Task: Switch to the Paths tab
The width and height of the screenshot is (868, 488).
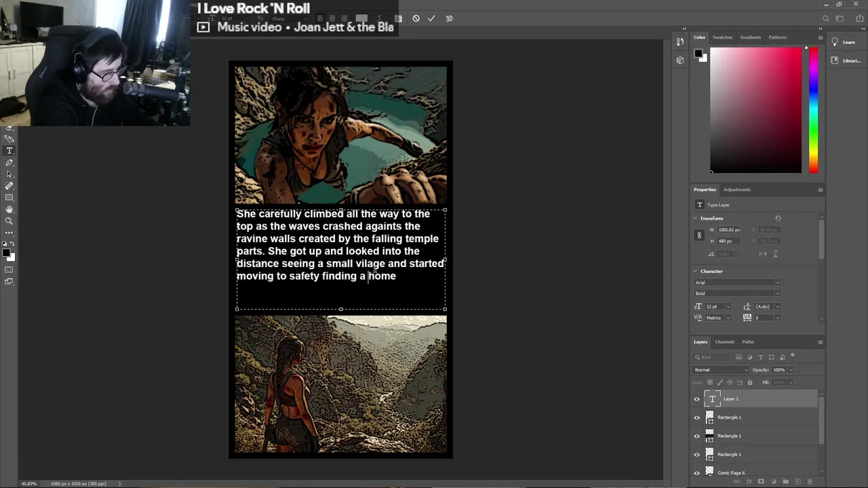Action: (748, 342)
